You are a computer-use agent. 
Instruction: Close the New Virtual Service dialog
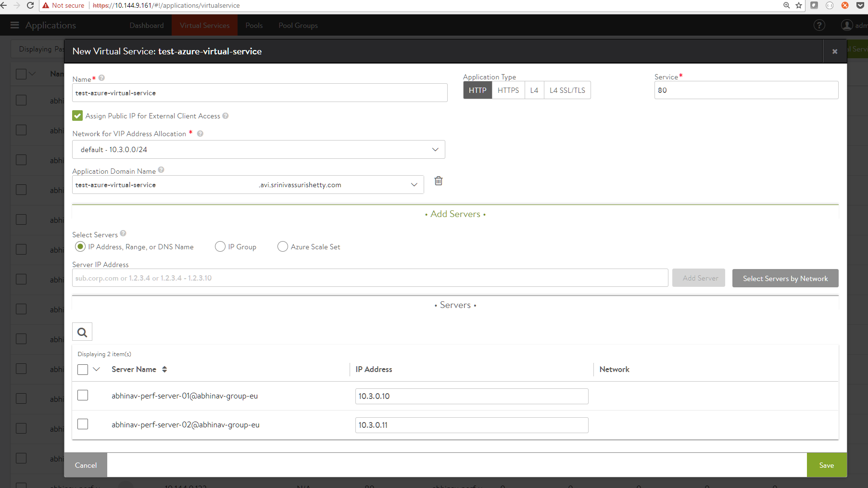pos(835,51)
